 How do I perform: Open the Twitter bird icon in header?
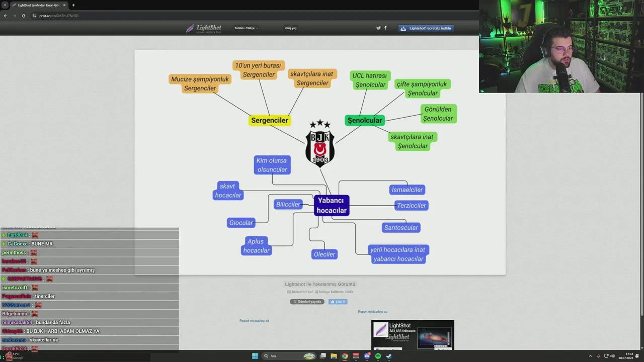[x=378, y=28]
